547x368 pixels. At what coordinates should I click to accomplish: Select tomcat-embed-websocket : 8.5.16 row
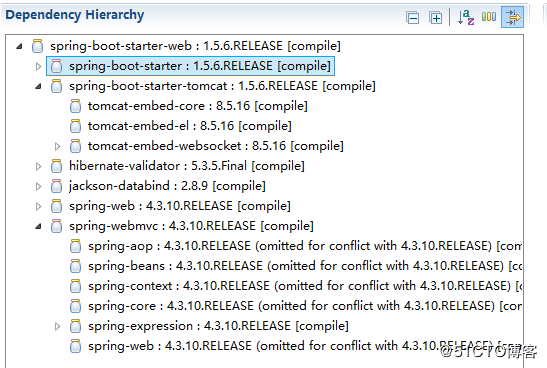coord(216,146)
